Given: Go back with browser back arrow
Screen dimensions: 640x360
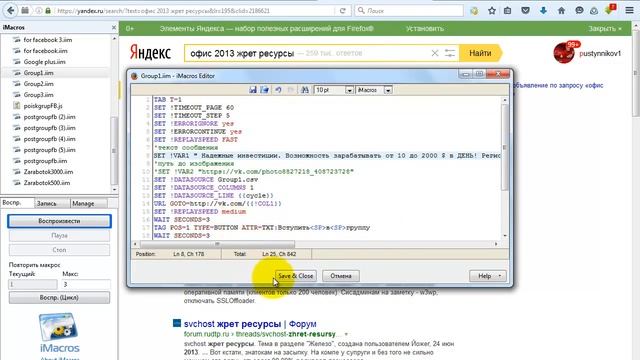Looking at the screenshot, I should [11, 11].
